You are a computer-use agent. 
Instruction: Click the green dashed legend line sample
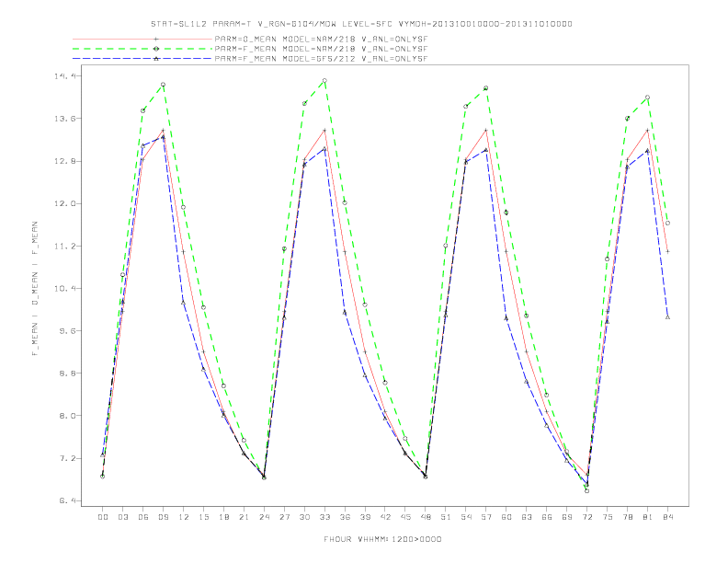[142, 49]
